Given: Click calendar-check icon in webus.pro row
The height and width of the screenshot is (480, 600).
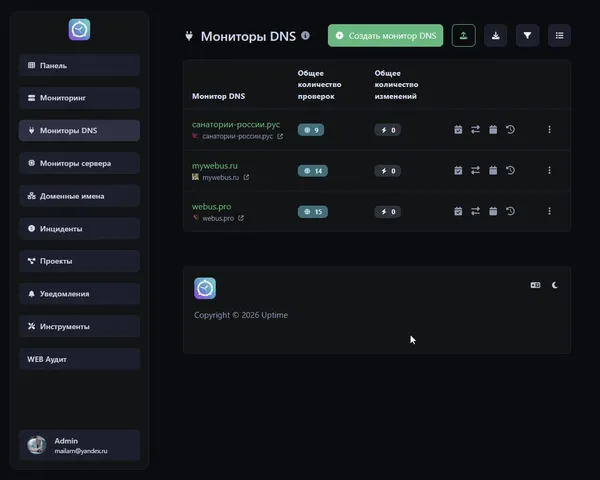Looking at the screenshot, I should tap(458, 211).
